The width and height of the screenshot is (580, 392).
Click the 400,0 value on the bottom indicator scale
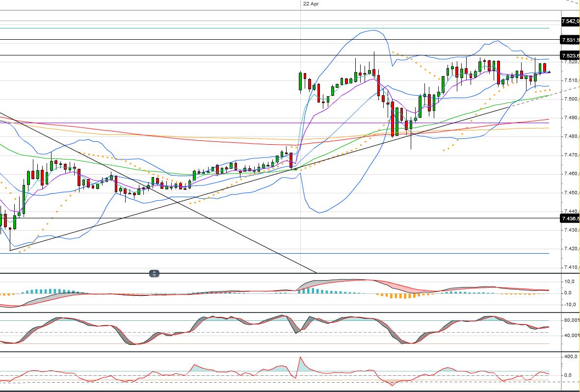[x=571, y=357]
